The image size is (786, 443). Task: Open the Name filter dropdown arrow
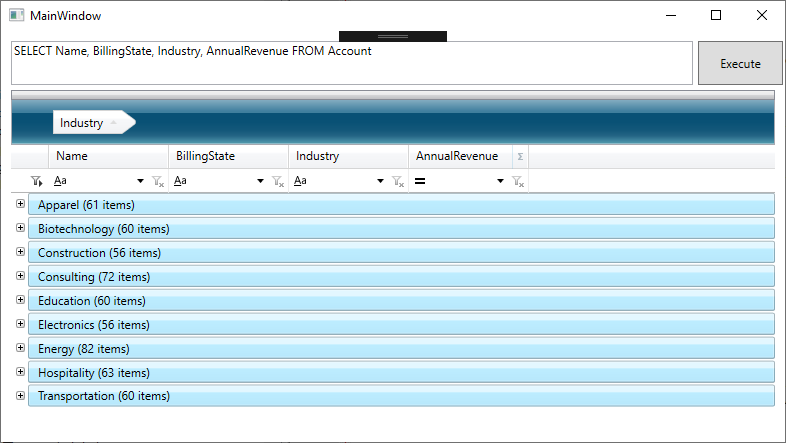click(x=140, y=182)
